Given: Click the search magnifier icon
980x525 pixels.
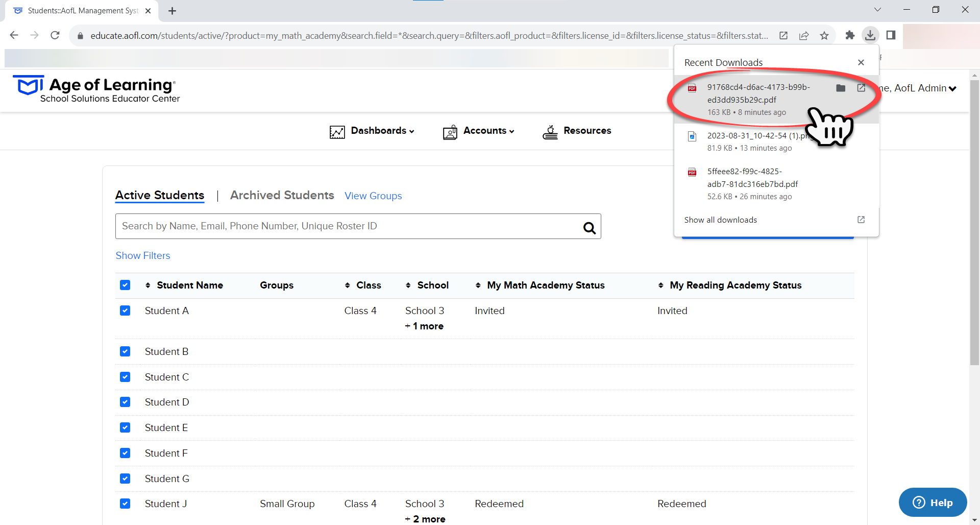Looking at the screenshot, I should pos(589,228).
